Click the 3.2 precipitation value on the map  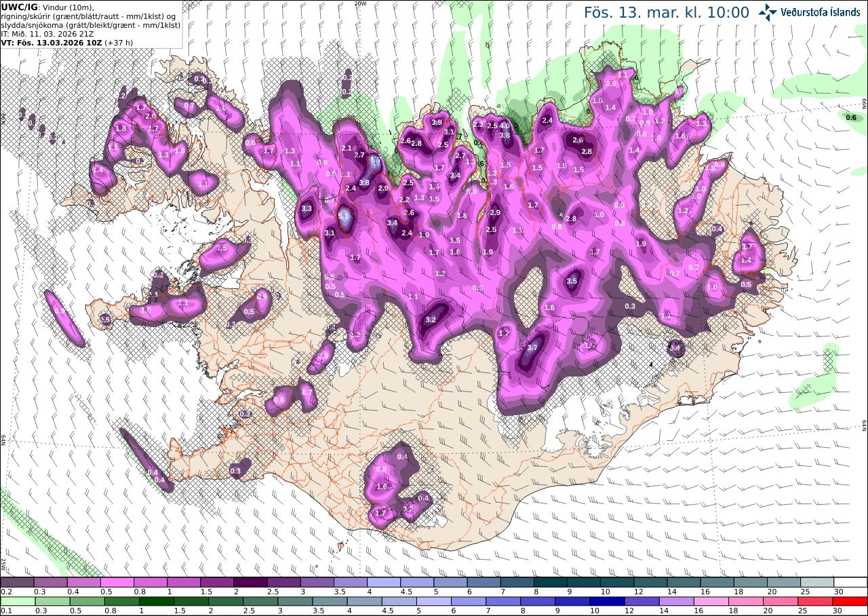pyautogui.click(x=431, y=320)
